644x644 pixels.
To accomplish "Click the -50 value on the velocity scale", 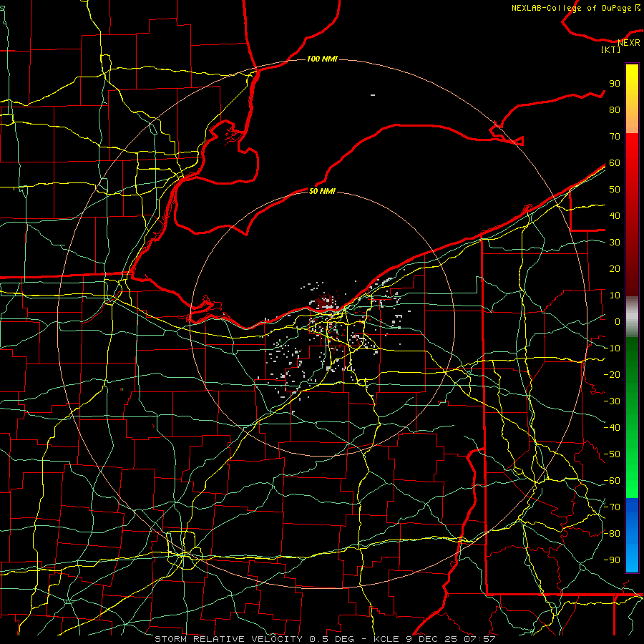I will [612, 454].
